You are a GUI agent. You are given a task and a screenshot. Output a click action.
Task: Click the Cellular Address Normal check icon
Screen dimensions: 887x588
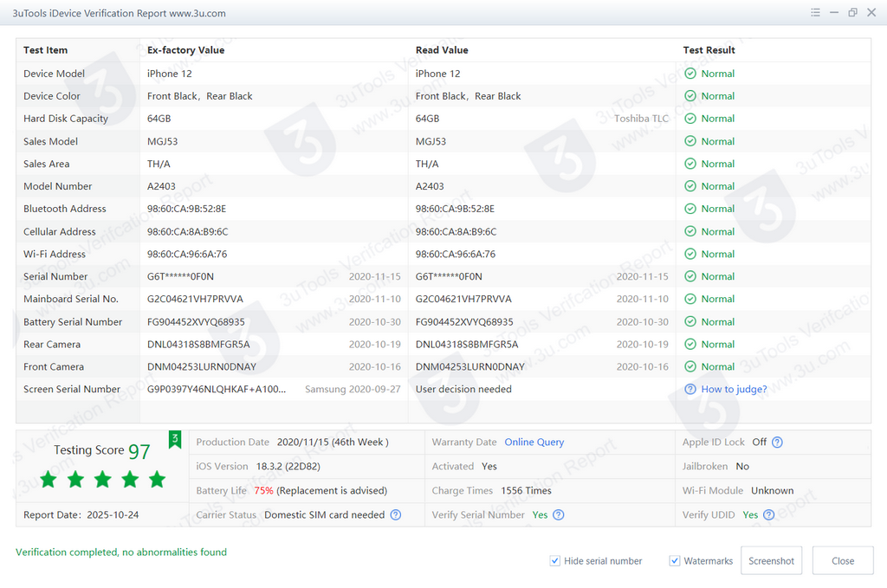(x=690, y=231)
